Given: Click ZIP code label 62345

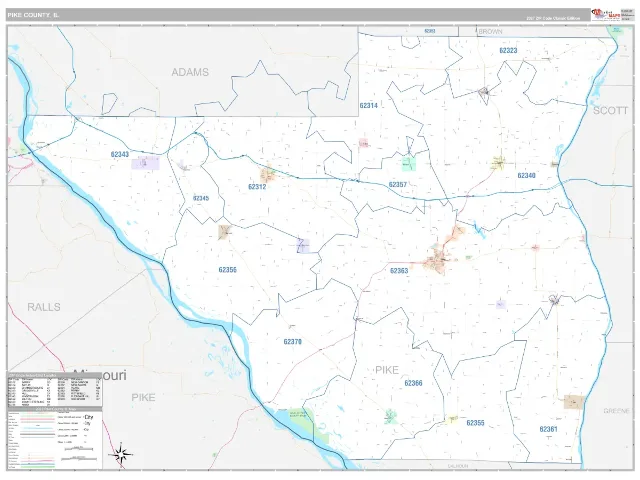Looking at the screenshot, I should coord(201,198).
